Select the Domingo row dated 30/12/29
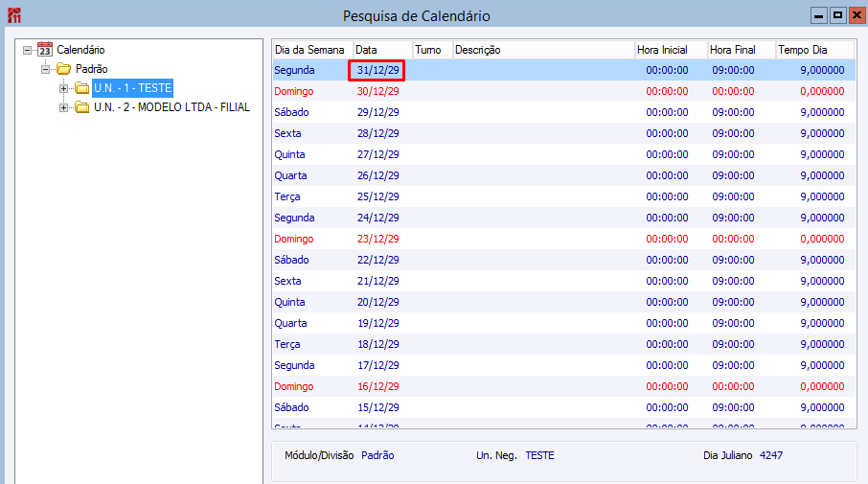 [x=564, y=91]
